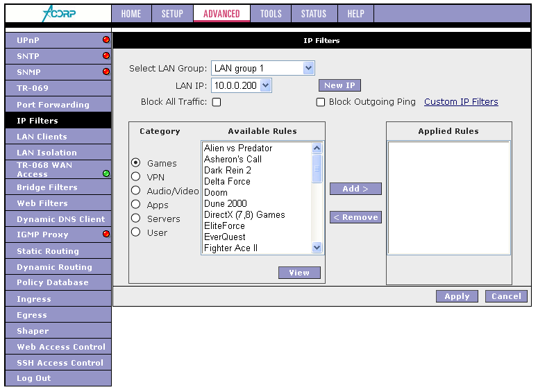This screenshot has width=538, height=392.
Task: Open Port Forwarding page
Action: point(58,104)
